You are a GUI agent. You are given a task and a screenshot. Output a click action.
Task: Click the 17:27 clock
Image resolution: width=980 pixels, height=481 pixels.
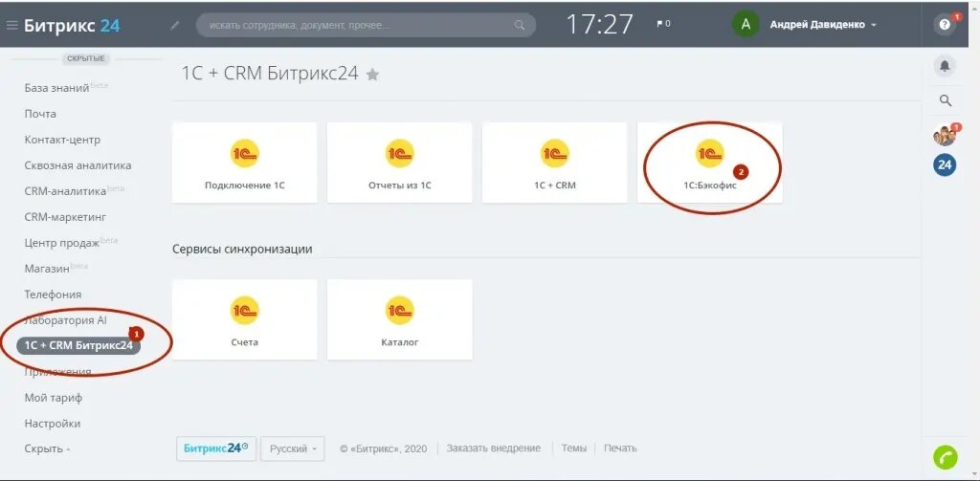(599, 25)
